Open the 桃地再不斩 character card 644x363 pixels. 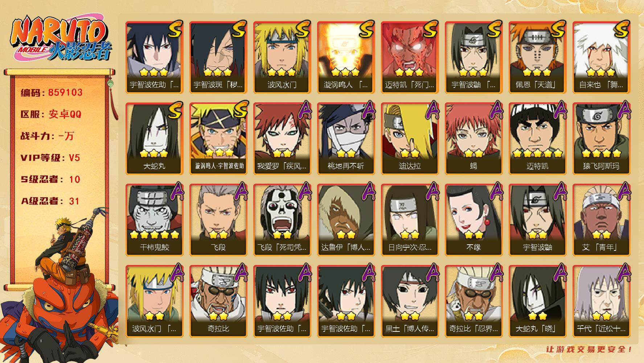(346, 138)
